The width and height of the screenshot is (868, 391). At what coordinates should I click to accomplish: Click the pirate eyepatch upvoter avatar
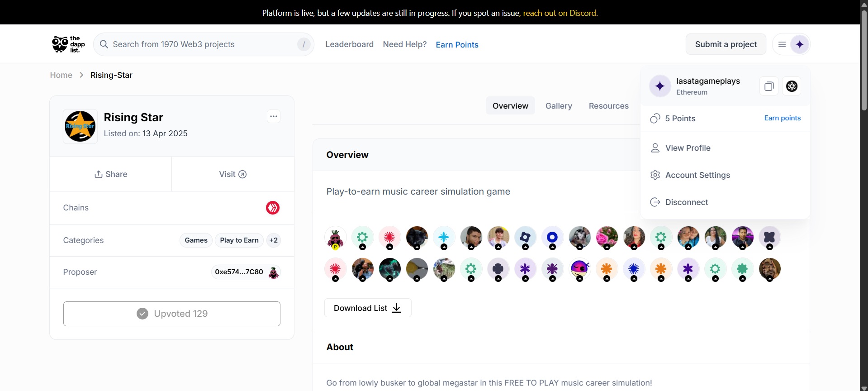[x=579, y=269]
